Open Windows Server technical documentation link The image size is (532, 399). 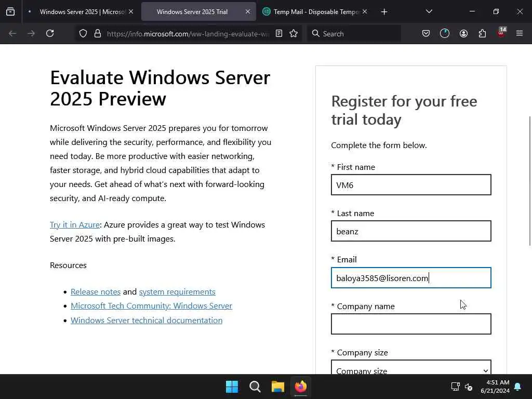147,321
